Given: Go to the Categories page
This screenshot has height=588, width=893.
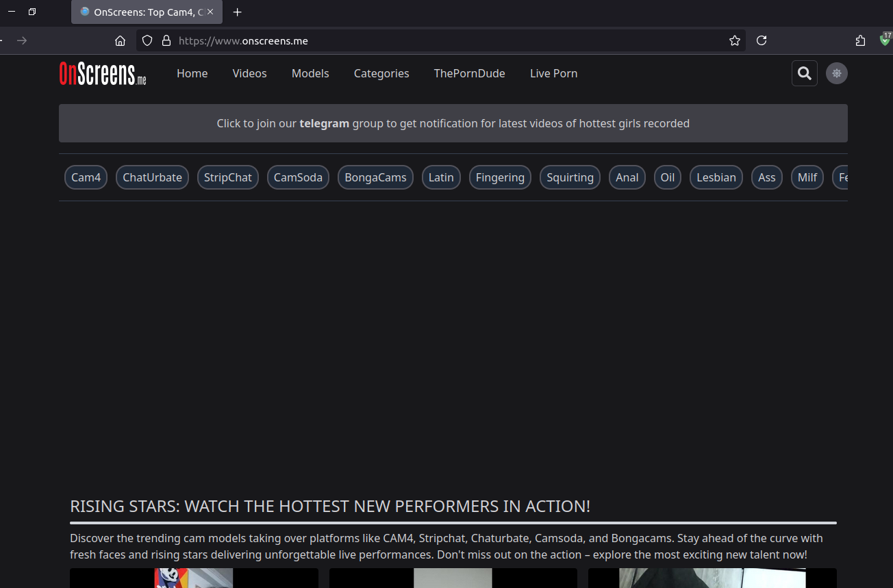Looking at the screenshot, I should (381, 73).
